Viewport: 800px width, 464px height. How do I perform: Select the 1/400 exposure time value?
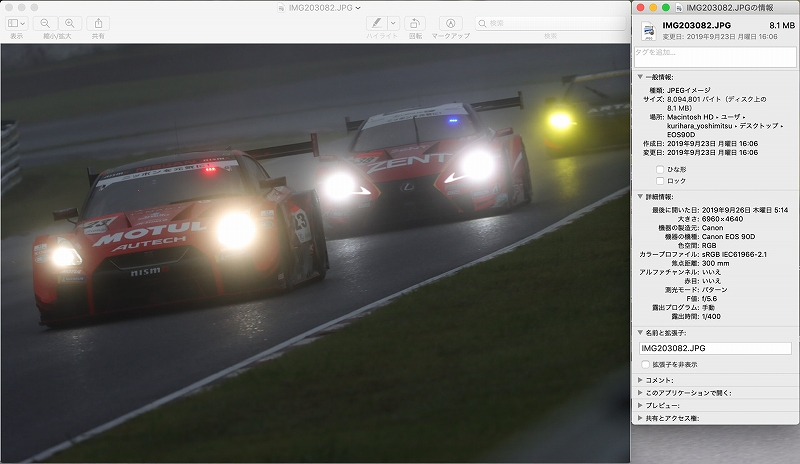coord(711,316)
